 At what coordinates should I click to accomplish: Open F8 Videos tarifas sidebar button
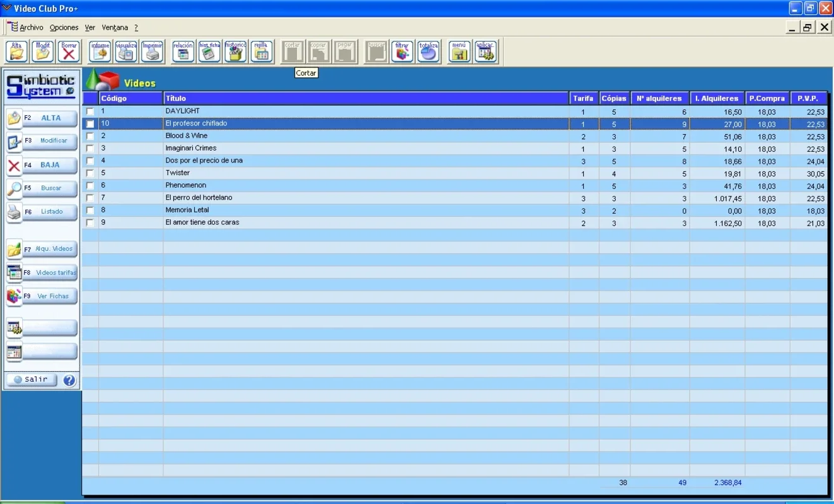click(x=42, y=273)
